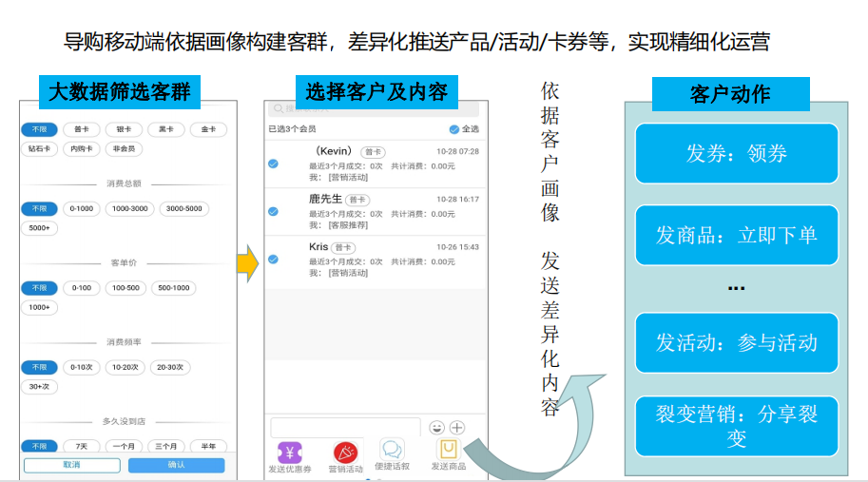Click the 取消 cancel button

pyautogui.click(x=72, y=465)
